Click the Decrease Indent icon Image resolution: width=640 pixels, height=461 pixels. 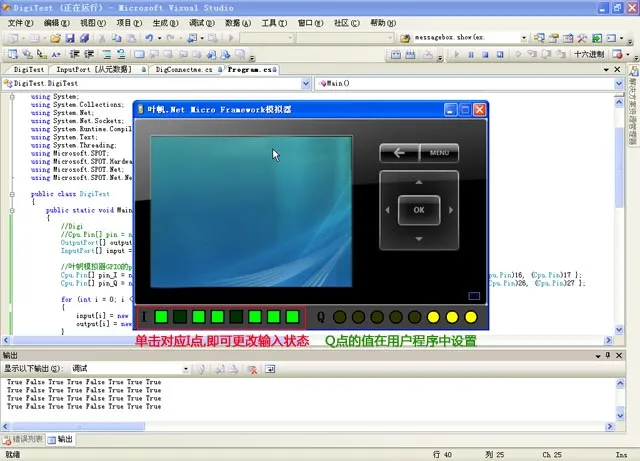74,54
